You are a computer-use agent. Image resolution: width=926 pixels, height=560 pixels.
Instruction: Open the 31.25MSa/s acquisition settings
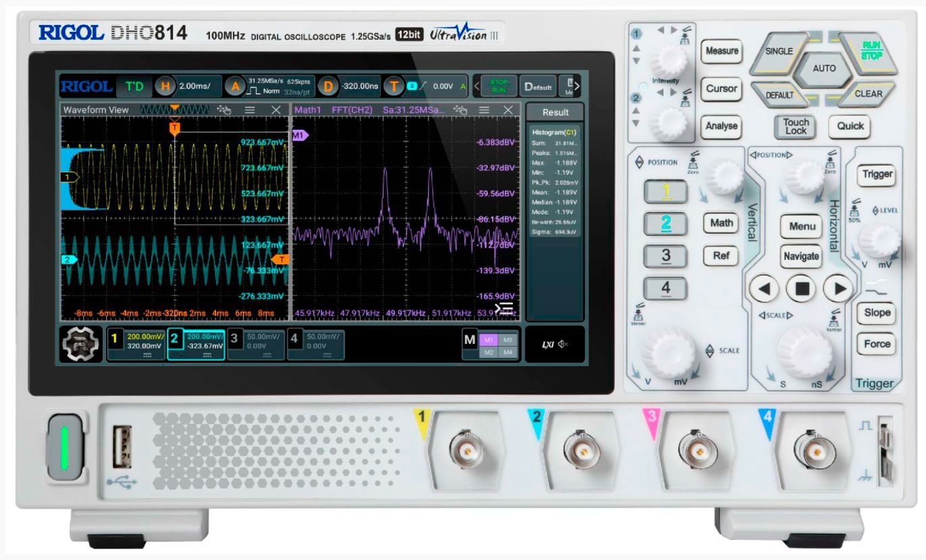click(278, 86)
